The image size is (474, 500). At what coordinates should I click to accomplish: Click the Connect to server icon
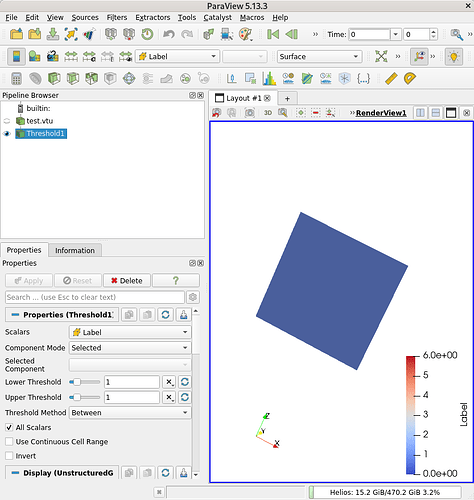pyautogui.click(x=111, y=34)
